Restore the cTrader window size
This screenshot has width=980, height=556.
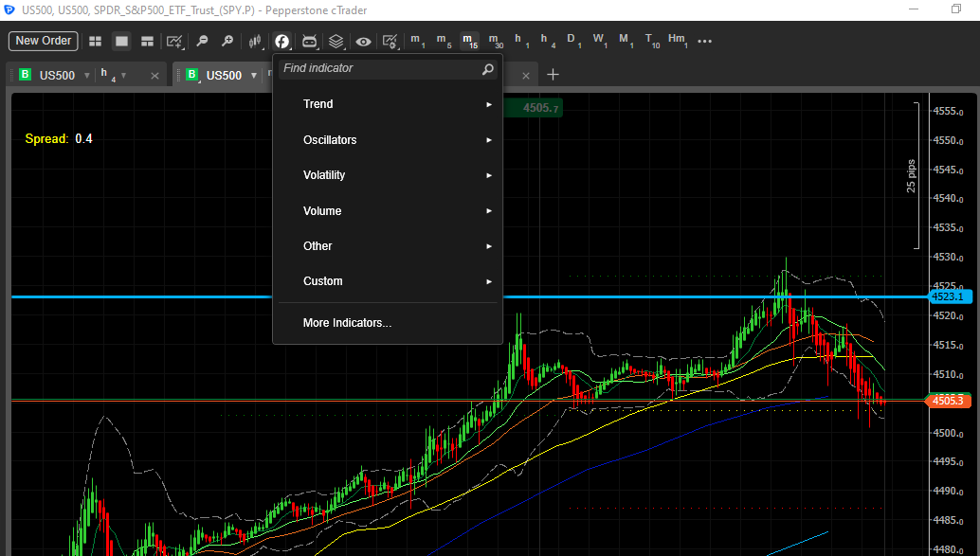(x=956, y=9)
